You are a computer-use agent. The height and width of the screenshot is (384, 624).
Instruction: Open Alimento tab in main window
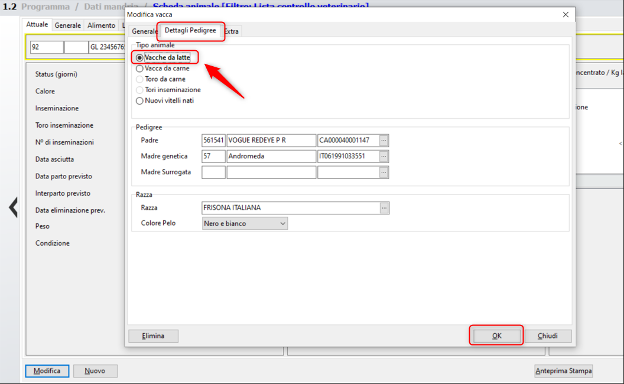101,25
